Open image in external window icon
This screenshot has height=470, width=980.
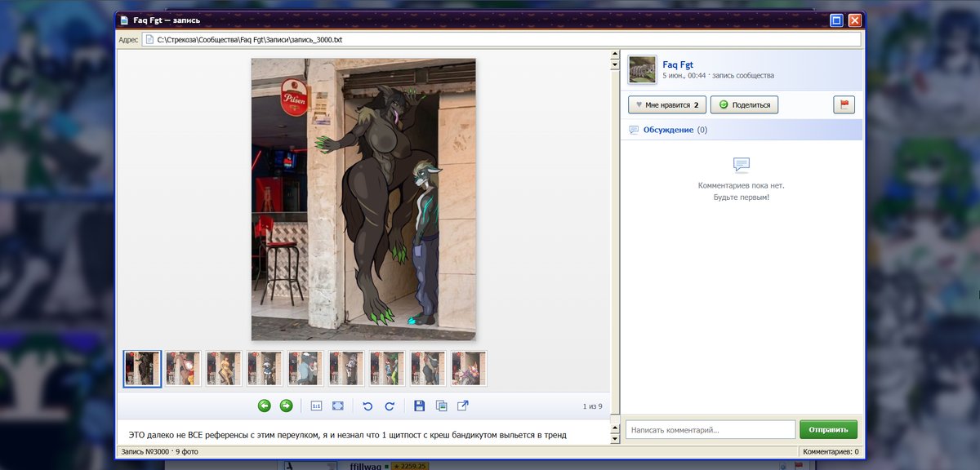463,406
